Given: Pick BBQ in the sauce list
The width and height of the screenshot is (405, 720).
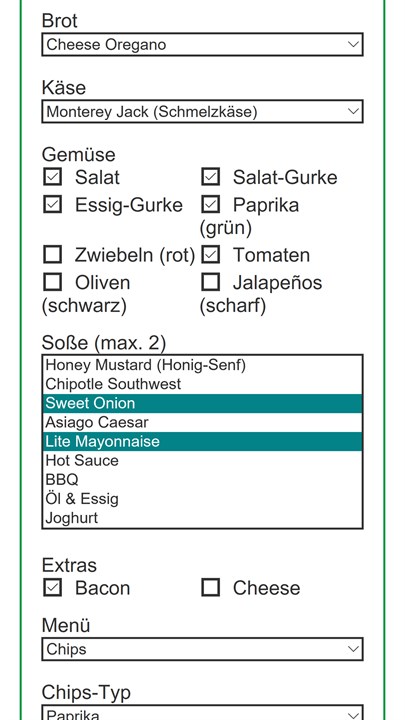Looking at the screenshot, I should click(202, 480).
